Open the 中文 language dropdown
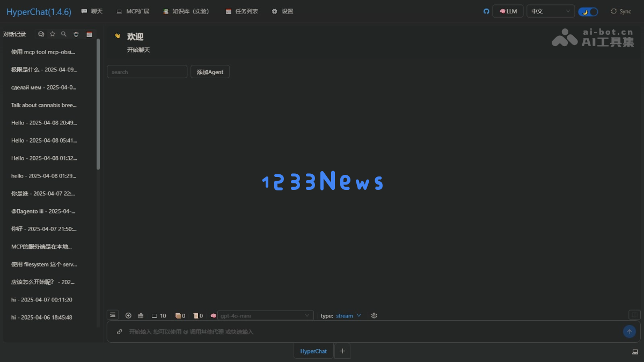The height and width of the screenshot is (362, 644). pyautogui.click(x=551, y=11)
